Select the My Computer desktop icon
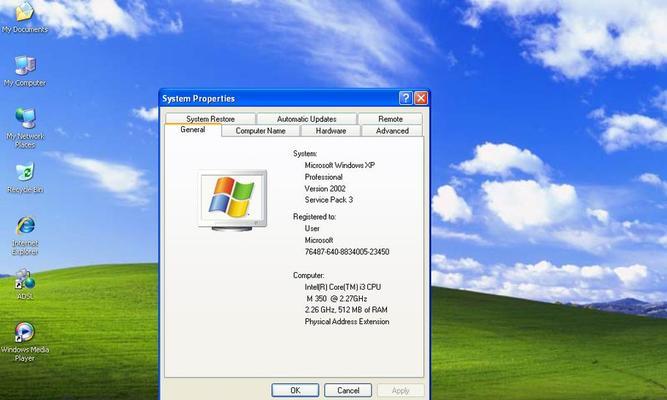The width and height of the screenshot is (667, 400). tap(25, 71)
